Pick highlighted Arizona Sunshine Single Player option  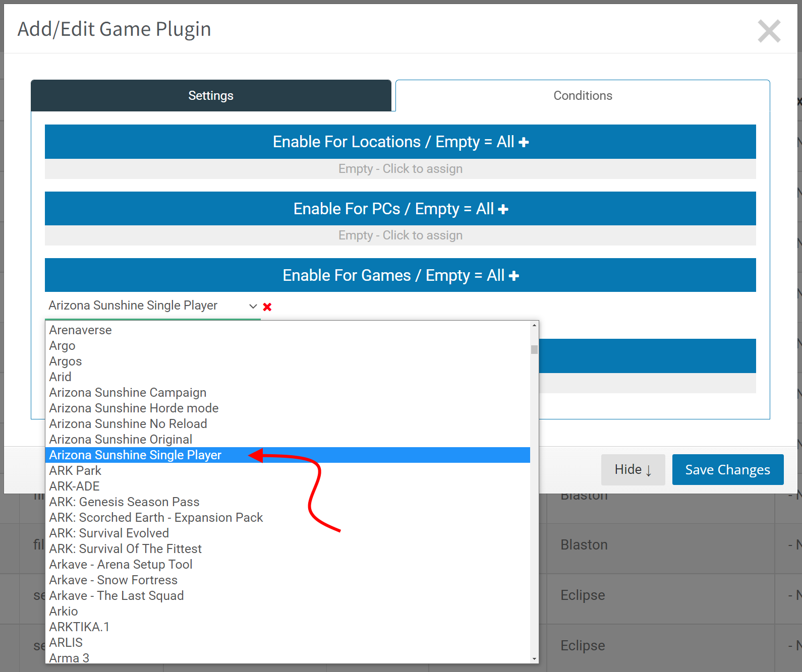click(288, 455)
